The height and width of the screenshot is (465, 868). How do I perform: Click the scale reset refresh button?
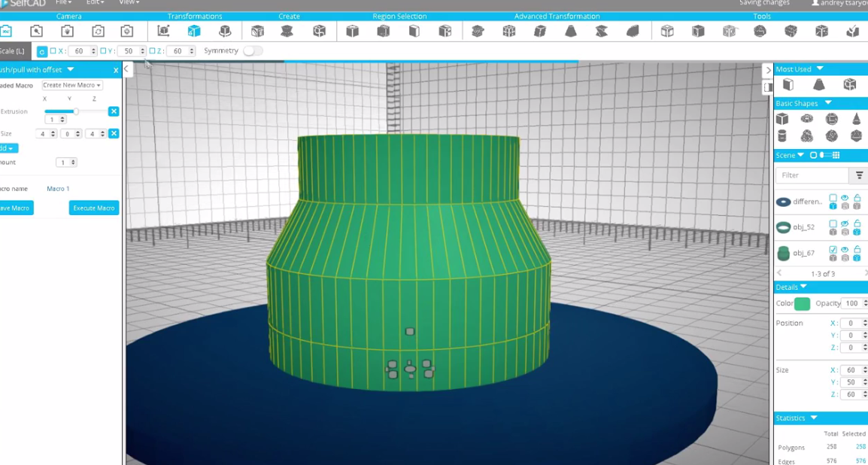point(41,51)
